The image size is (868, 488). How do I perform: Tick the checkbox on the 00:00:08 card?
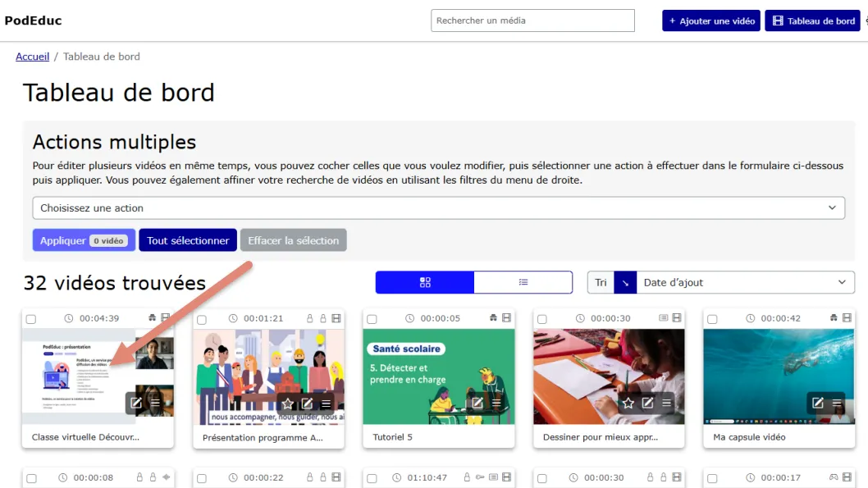31,479
